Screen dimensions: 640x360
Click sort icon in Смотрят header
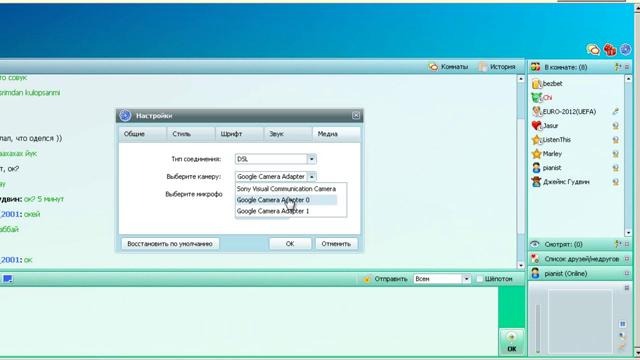[618, 244]
